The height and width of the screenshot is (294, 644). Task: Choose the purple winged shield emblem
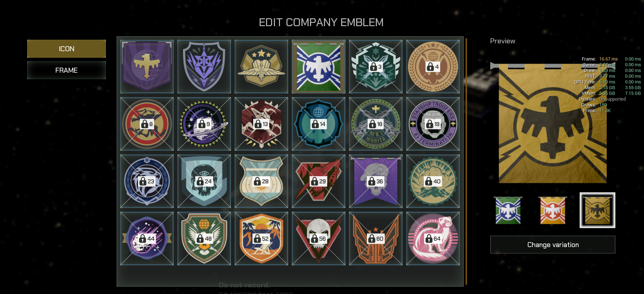click(x=204, y=67)
